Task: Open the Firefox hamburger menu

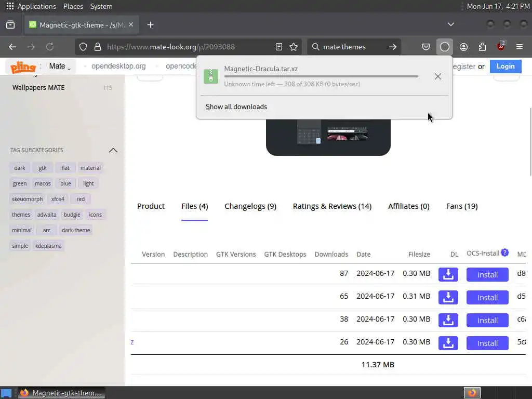Action: pos(520,47)
